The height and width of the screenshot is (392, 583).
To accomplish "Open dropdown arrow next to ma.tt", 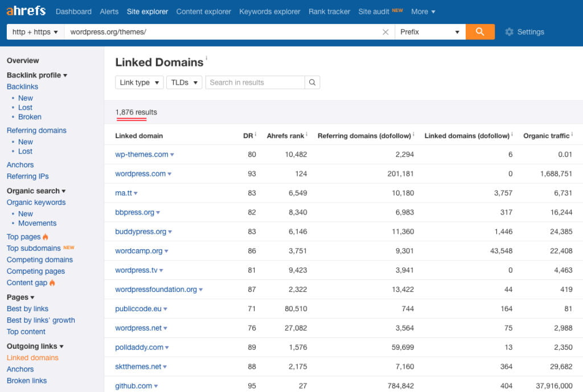I will coord(136,193).
